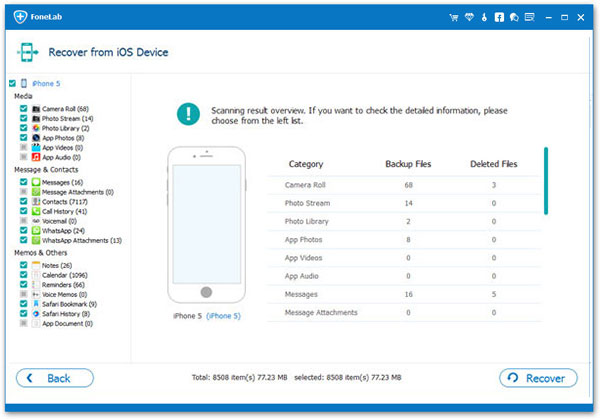Click the Contacts icon in sidebar

pyautogui.click(x=36, y=202)
